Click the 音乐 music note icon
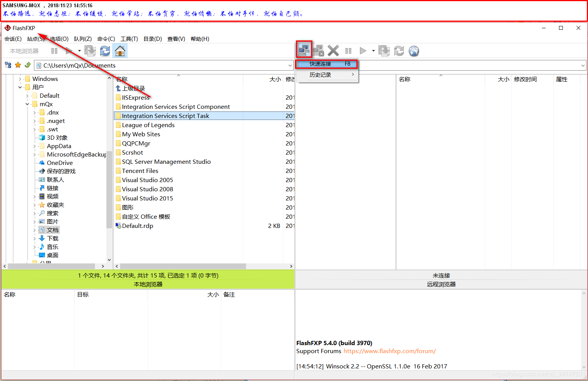The image size is (588, 381). 42,247
